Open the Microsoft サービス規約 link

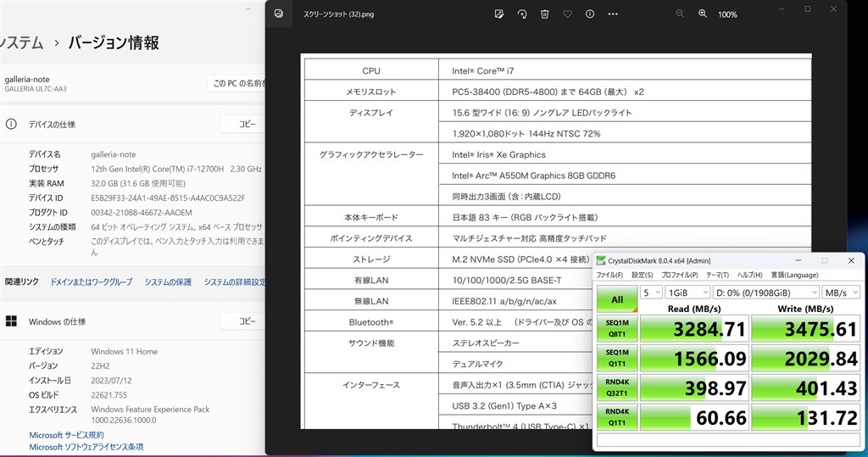[x=66, y=435]
